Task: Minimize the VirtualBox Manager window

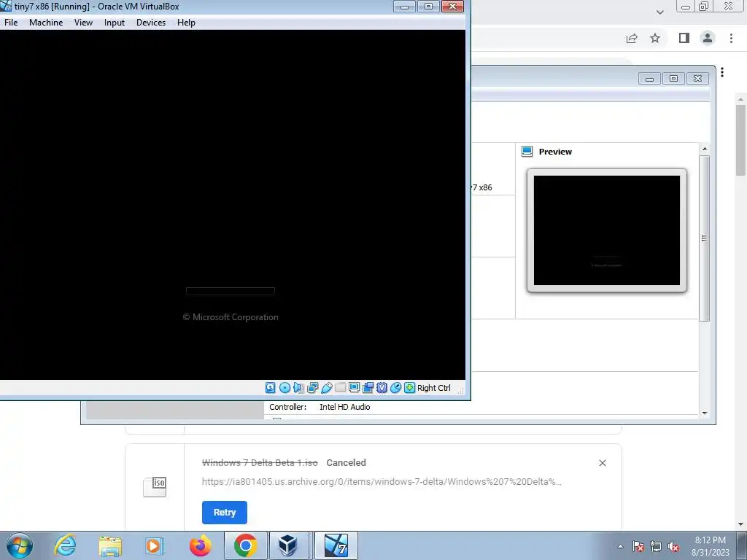Action: click(649, 79)
